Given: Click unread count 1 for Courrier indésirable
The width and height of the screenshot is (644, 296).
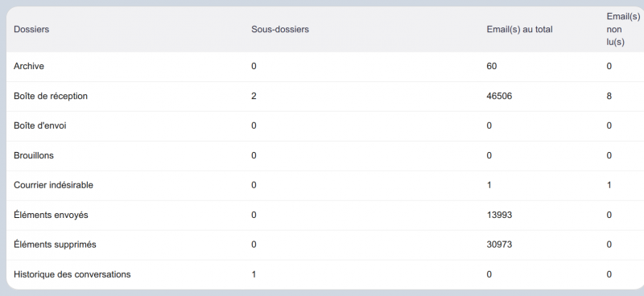Looking at the screenshot, I should click(609, 185).
